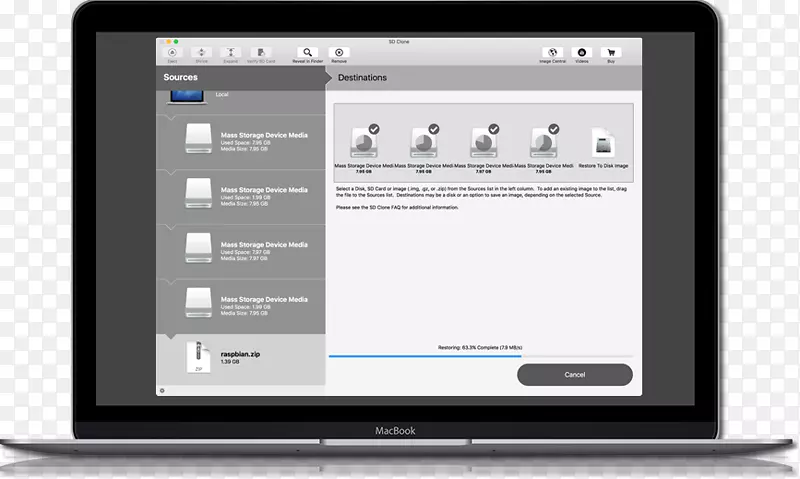Click the Buy cart icon
The image size is (800, 479).
611,52
